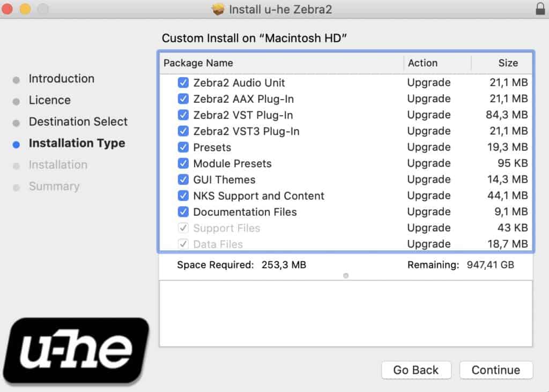Click the lock icon in title bar
549x392 pixels.
click(540, 9)
